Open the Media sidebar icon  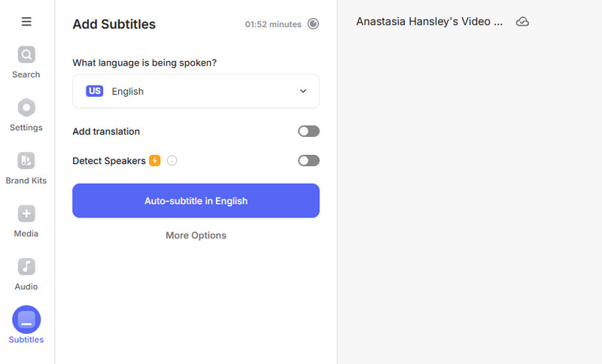[x=26, y=214]
